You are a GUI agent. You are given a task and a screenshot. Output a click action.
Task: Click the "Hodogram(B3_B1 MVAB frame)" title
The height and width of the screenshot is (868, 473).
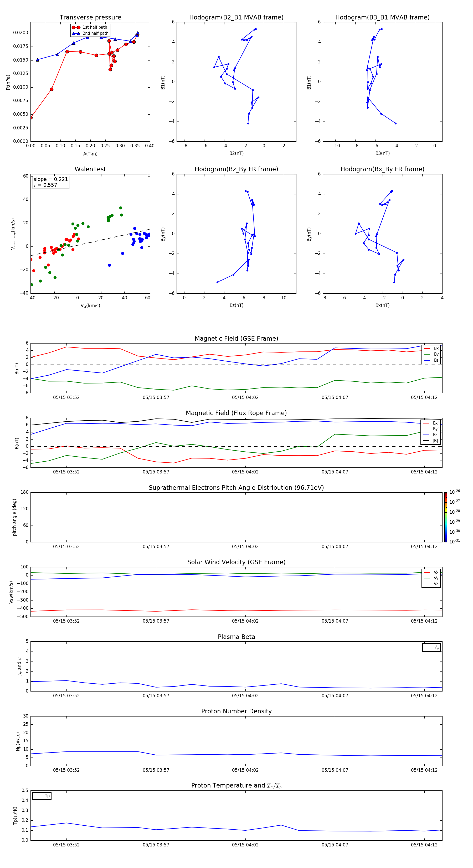click(382, 18)
